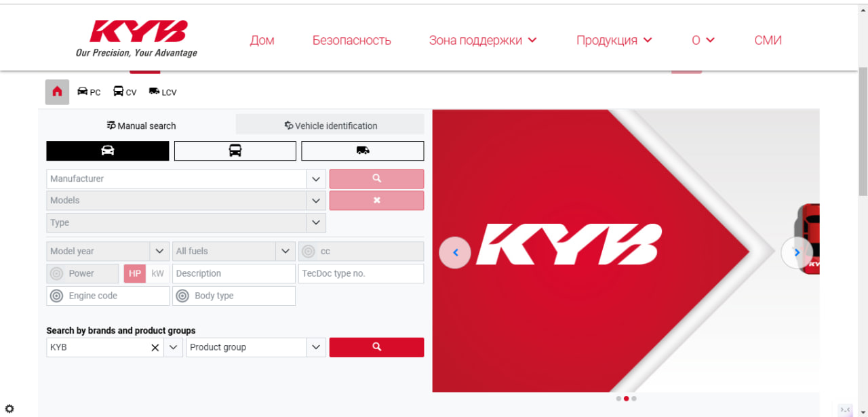The height and width of the screenshot is (417, 868).
Task: Go to previous carousel slide arrow
Action: (455, 252)
